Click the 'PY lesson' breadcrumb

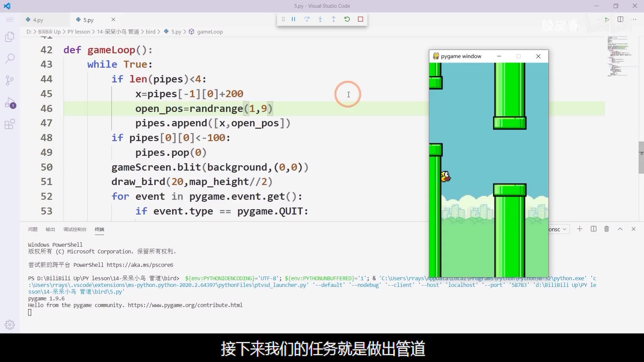coord(79,32)
